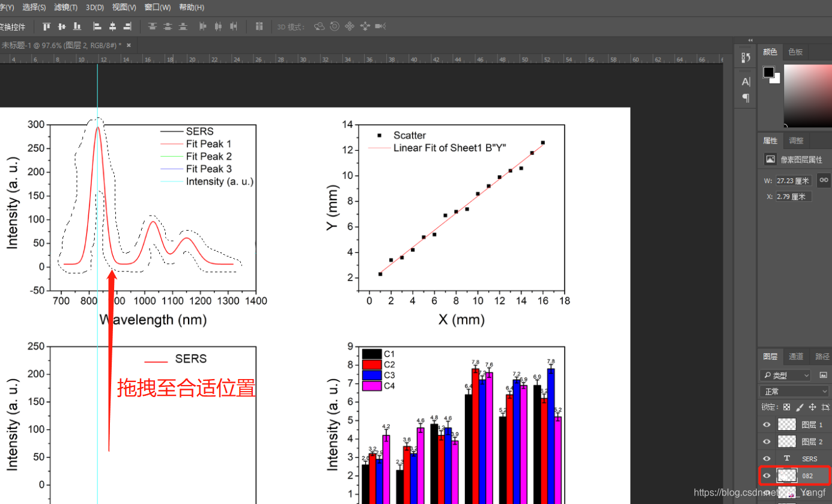Distribute left edges icon
The width and height of the screenshot is (832, 504).
pos(203,26)
